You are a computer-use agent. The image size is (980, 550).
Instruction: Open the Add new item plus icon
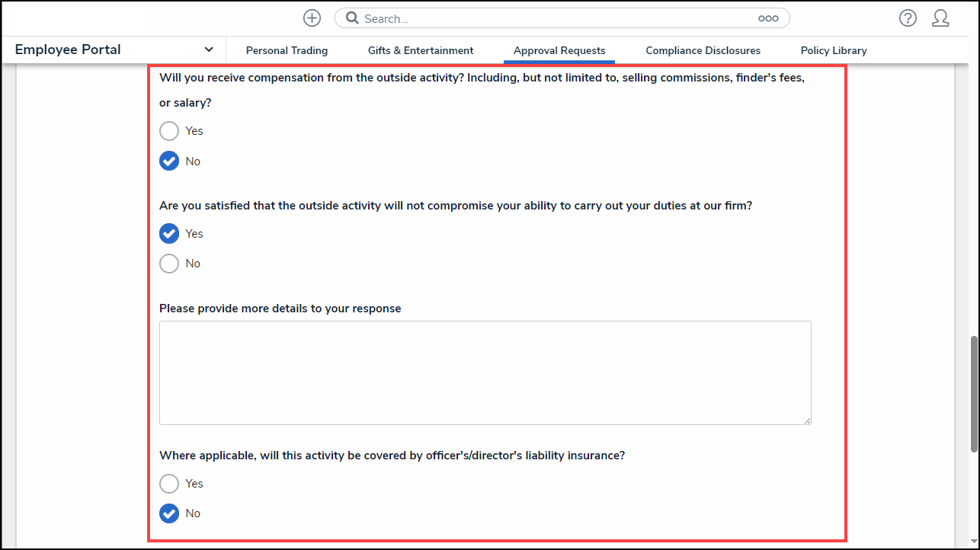pos(312,18)
